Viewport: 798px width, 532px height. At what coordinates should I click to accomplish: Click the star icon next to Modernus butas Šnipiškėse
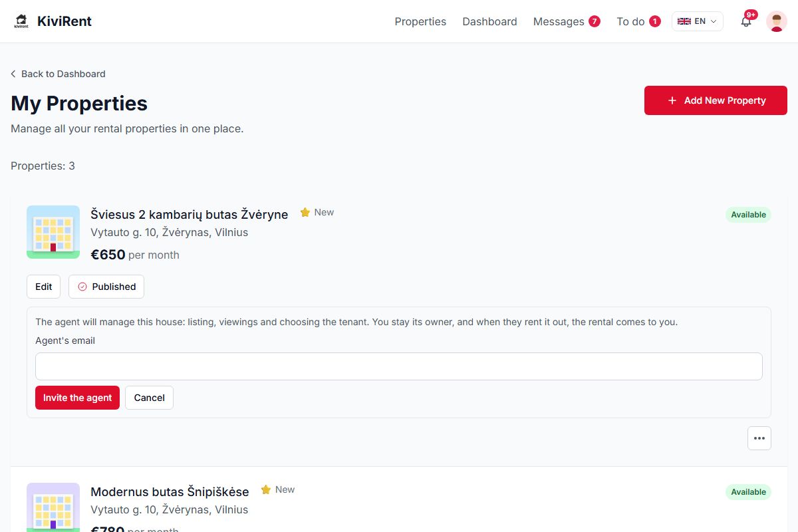pos(266,490)
